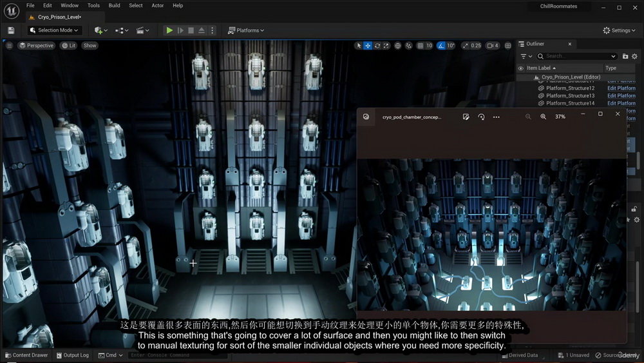The width and height of the screenshot is (644, 363).
Task: Sort by the Type column header
Action: [x=611, y=68]
